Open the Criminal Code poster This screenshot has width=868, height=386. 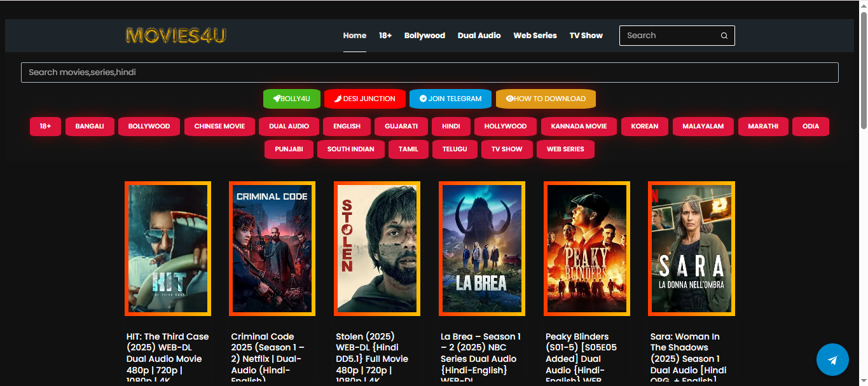pos(272,249)
